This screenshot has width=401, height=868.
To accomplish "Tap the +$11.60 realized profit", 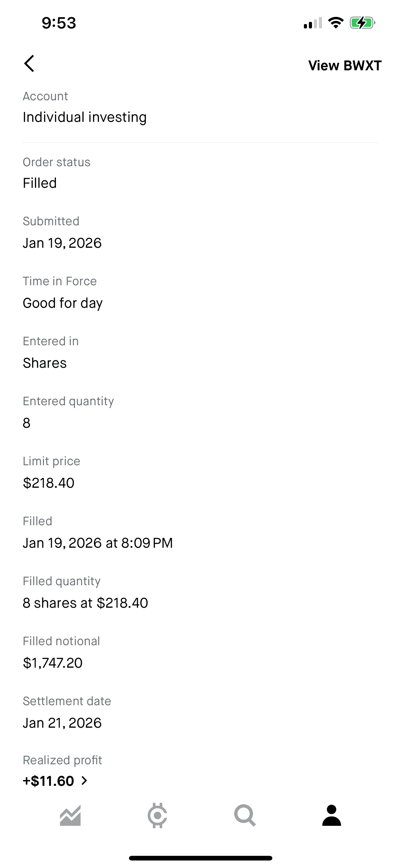I will pos(48,781).
